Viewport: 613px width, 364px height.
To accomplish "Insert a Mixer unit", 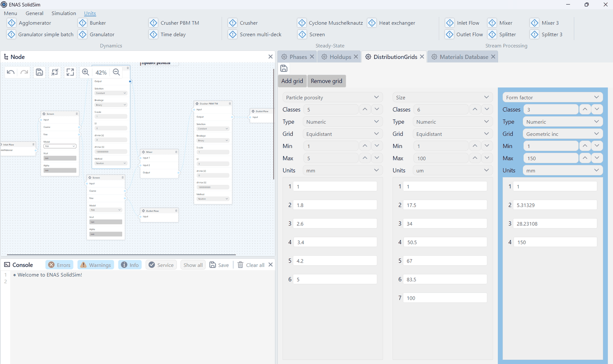I will click(500, 23).
